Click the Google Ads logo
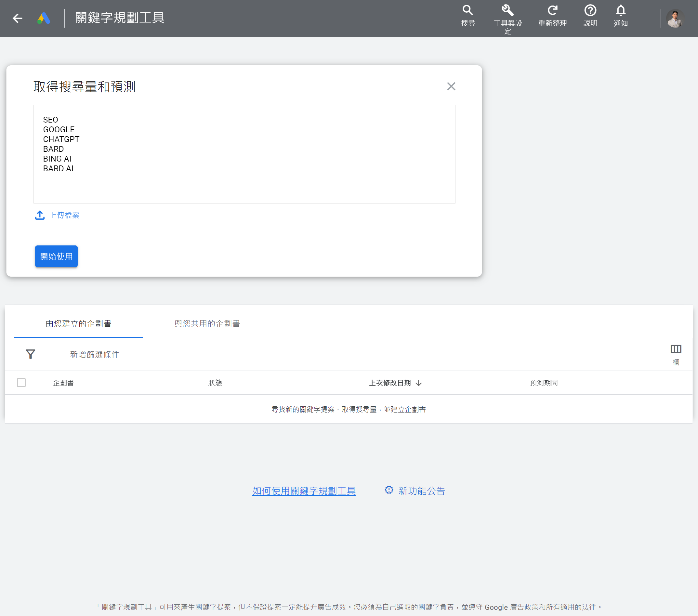Image resolution: width=698 pixels, height=616 pixels. 44,18
